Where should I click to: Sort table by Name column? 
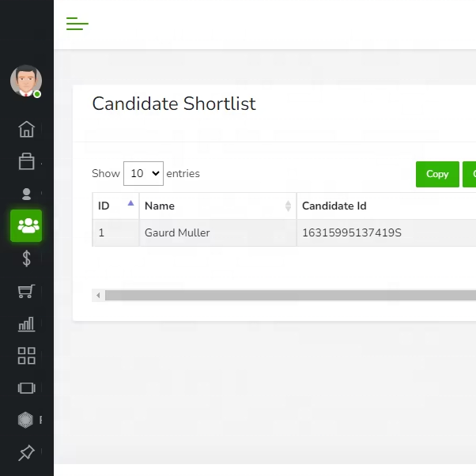coord(217,206)
